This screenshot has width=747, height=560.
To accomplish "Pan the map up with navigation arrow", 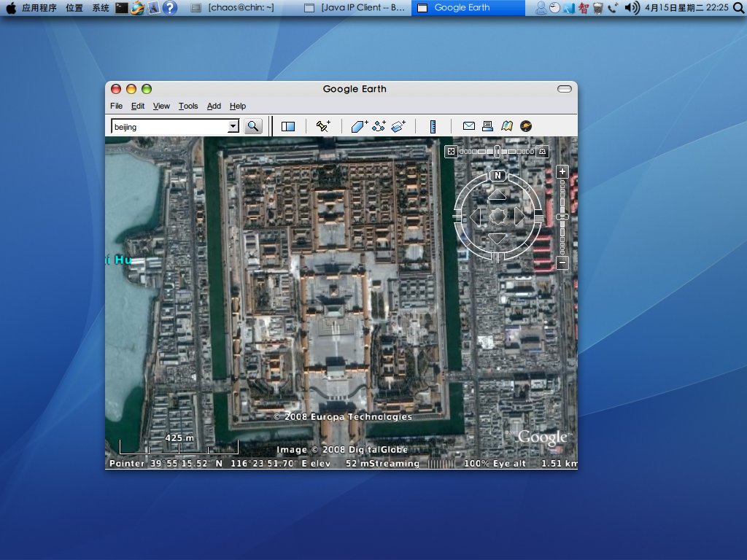I will [498, 194].
